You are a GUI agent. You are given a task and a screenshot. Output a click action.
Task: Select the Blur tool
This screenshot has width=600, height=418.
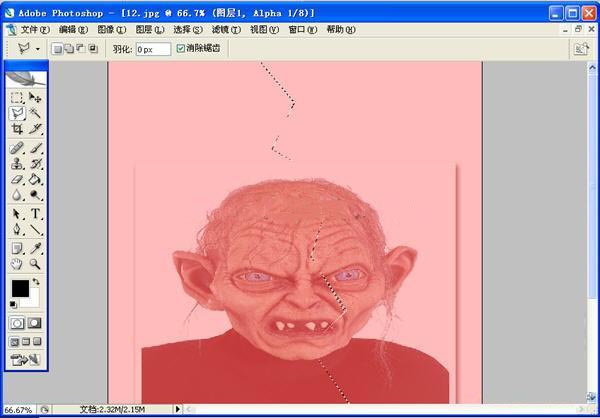tap(16, 195)
